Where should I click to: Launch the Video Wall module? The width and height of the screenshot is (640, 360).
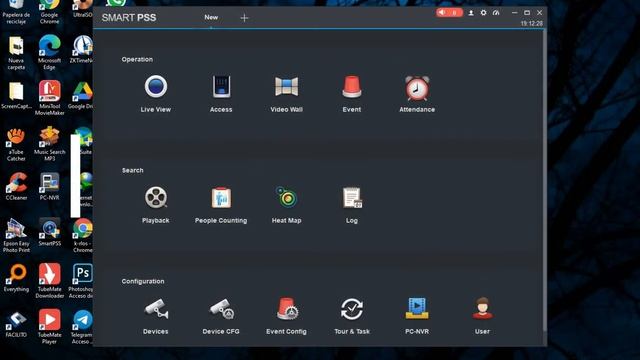point(286,93)
